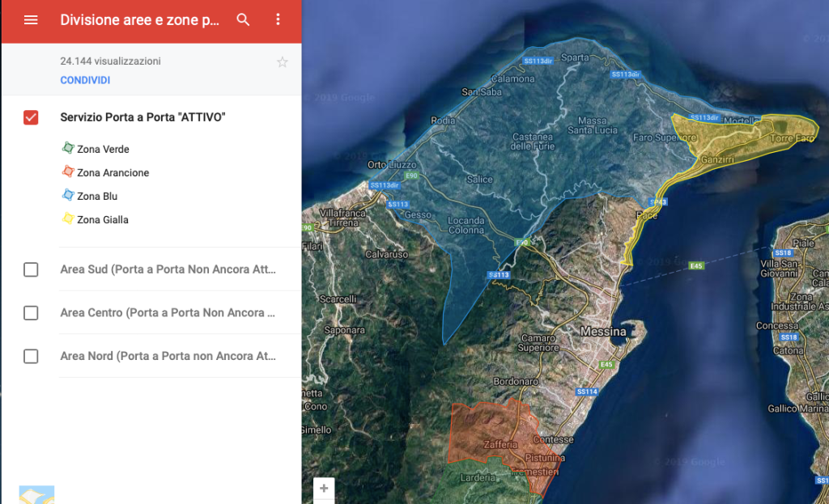Select the Zona Gialla list entry

(x=103, y=219)
